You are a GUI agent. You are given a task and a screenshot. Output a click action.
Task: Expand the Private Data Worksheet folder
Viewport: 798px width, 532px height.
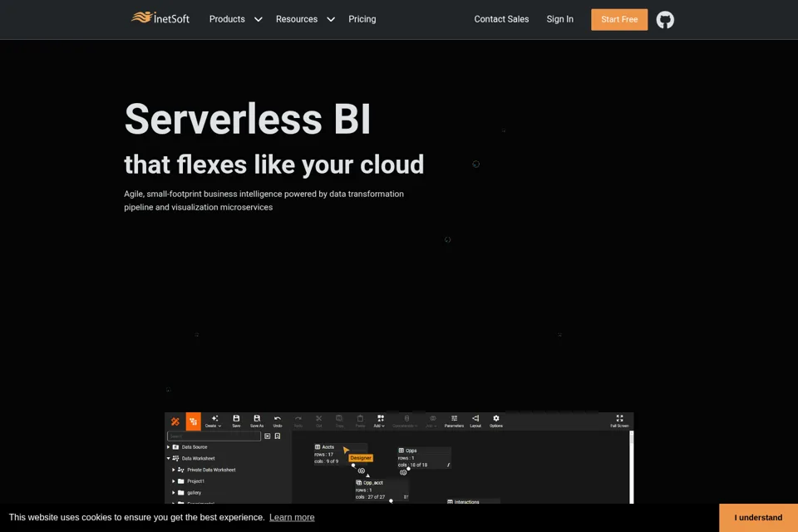point(174,470)
